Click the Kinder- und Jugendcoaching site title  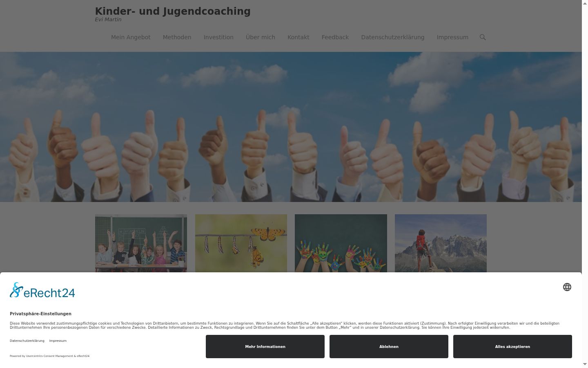(x=173, y=11)
